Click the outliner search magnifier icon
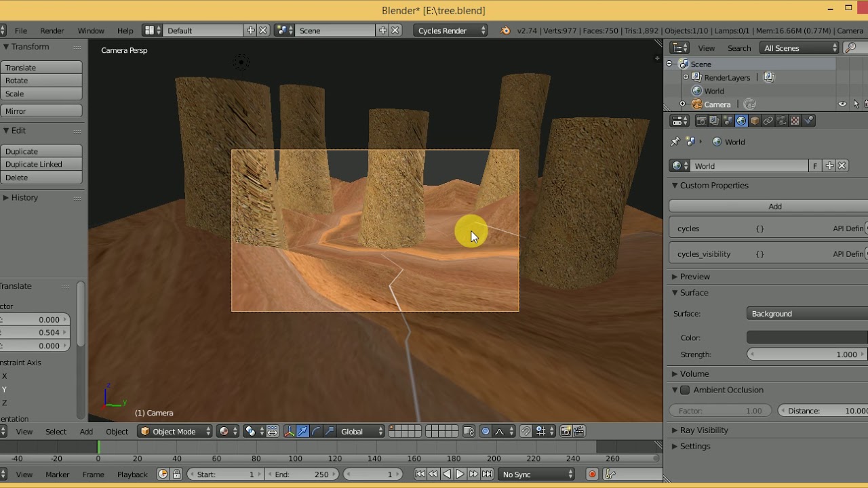The image size is (868, 488). click(x=850, y=48)
